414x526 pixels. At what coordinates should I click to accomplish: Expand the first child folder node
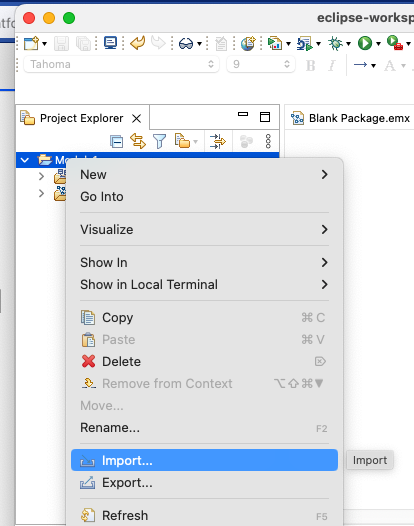41,176
